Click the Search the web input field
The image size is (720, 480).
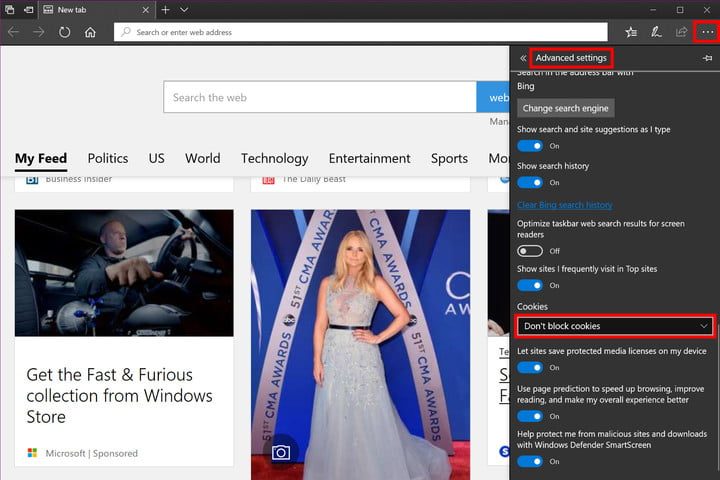pos(320,98)
